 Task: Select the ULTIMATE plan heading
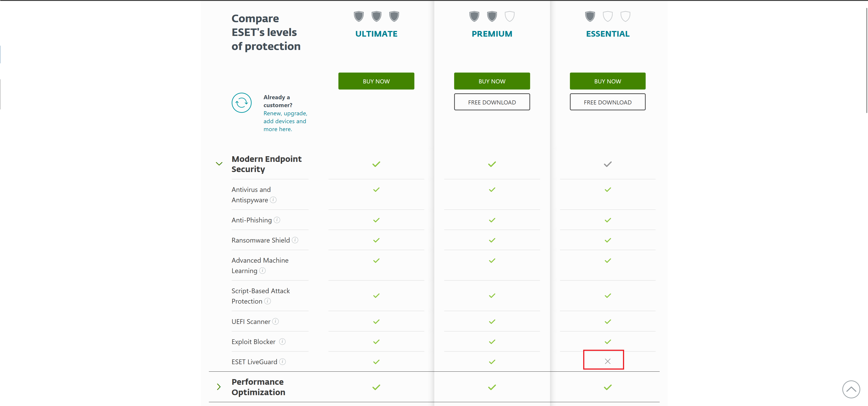[376, 34]
